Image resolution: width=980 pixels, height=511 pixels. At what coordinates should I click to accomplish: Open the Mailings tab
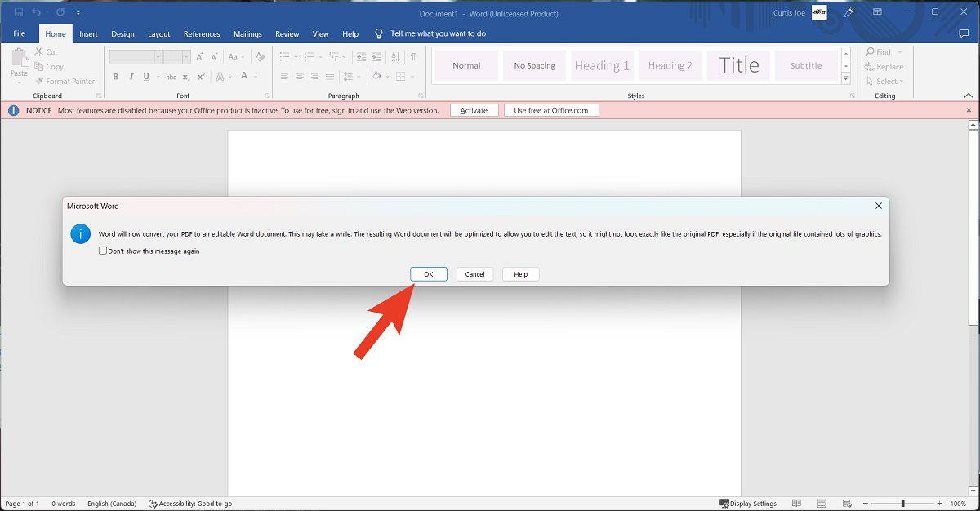(247, 34)
